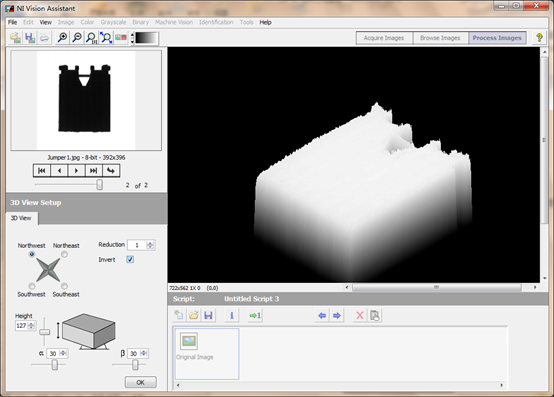Screen dimensions: 554x397
Task: Click the Zoom to Fit icon
Action: click(106, 37)
